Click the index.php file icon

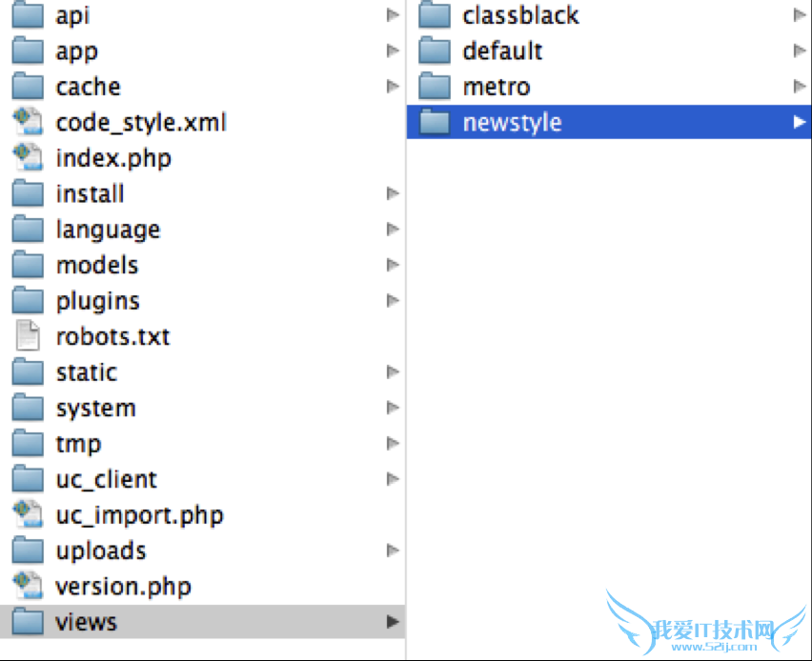pyautogui.click(x=29, y=158)
